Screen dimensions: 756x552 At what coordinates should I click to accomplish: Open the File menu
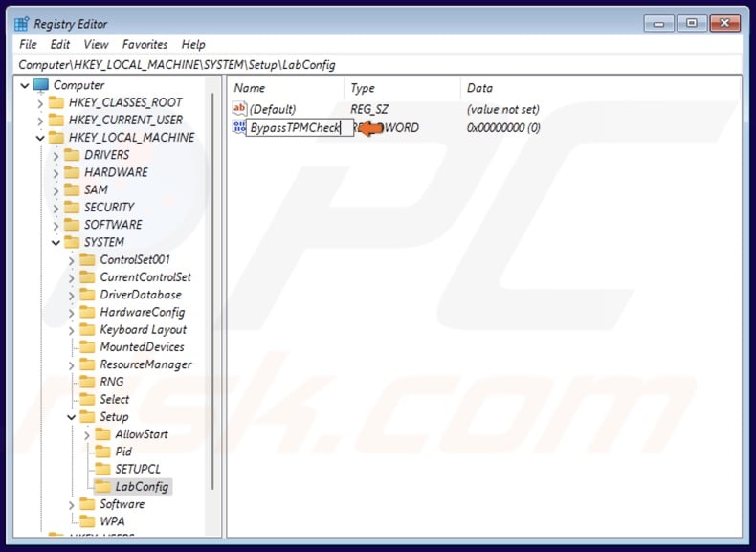coord(28,44)
